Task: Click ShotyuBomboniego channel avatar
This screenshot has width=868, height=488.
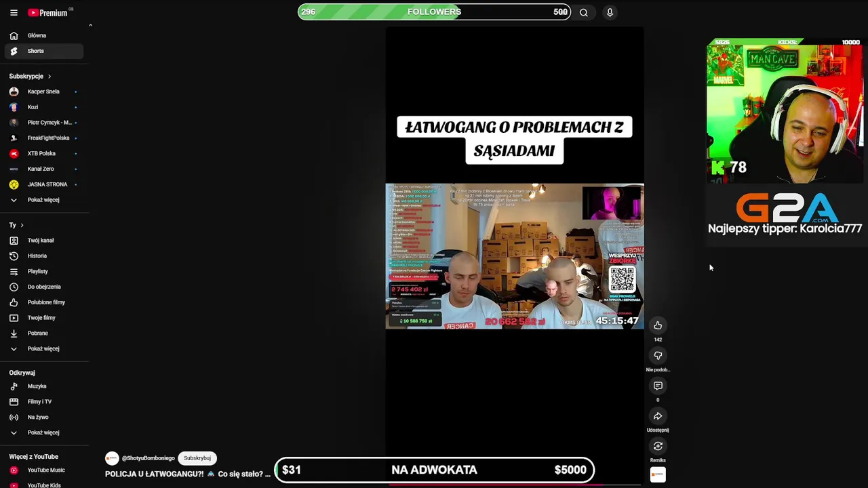Action: (x=112, y=458)
